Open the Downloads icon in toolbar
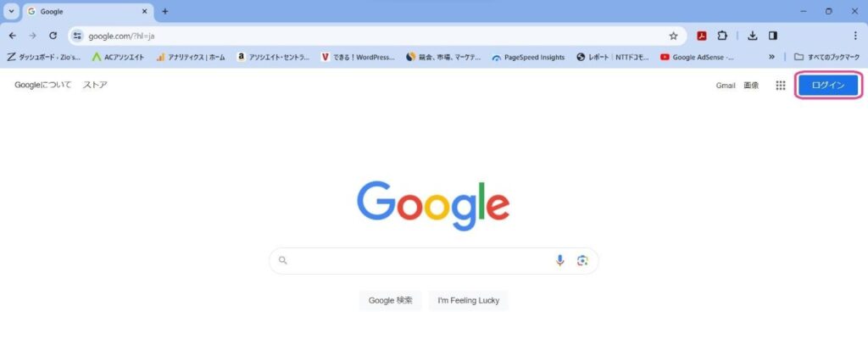Screen dimensions: 868x339 (753, 36)
